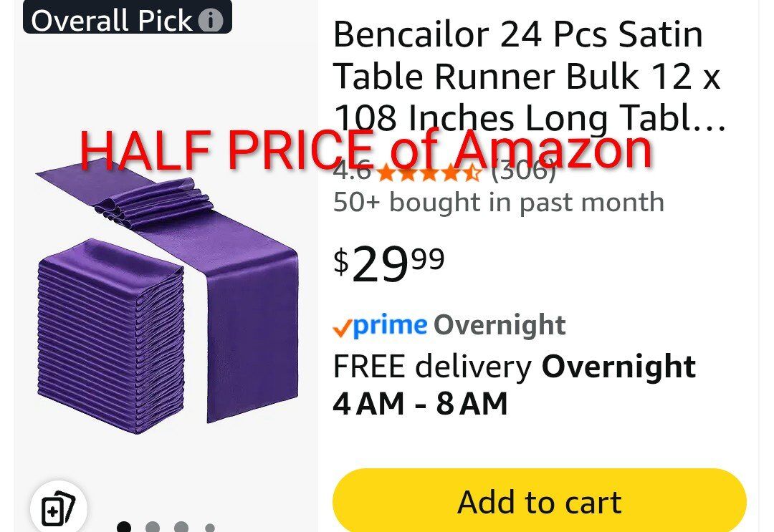This screenshot has height=532, width=774.
Task: Click the FREE delivery text
Action: 432,367
